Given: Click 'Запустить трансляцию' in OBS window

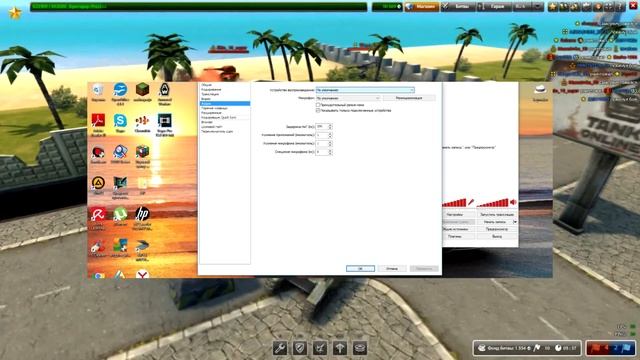Looking at the screenshot, I should point(497,214).
